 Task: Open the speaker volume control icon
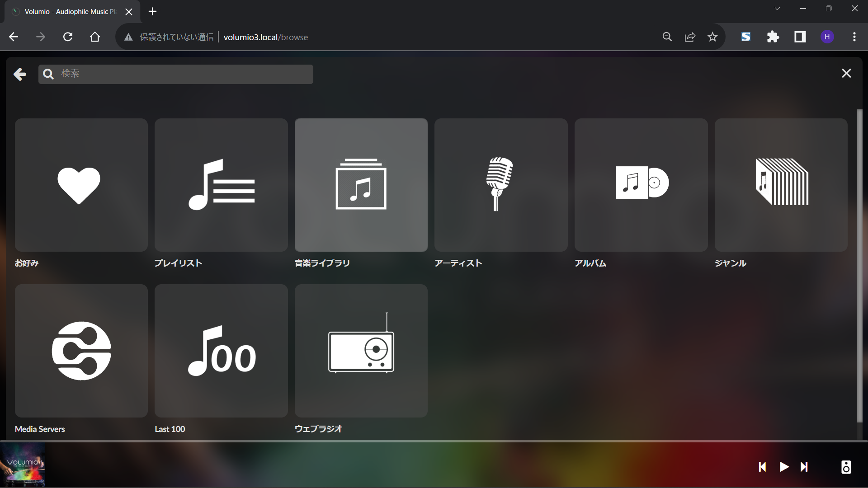click(x=846, y=467)
